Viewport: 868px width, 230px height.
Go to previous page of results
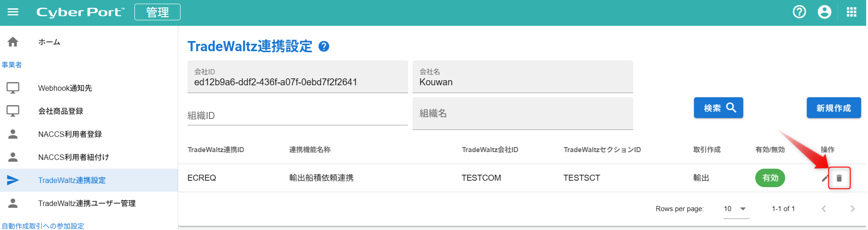[824, 209]
